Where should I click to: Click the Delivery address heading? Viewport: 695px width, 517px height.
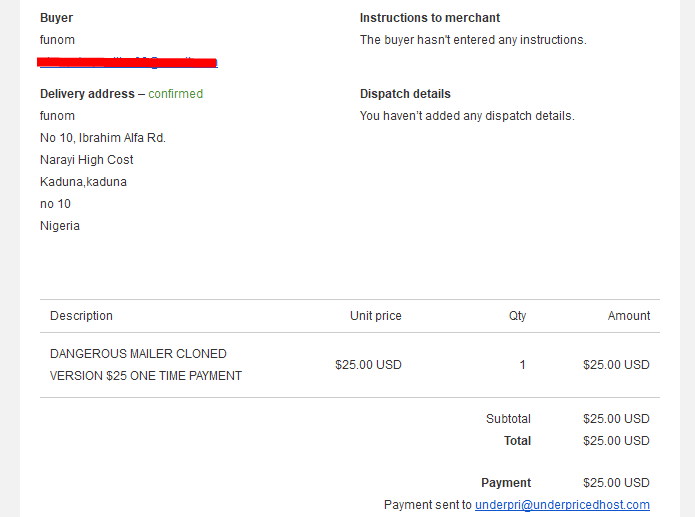tap(87, 94)
